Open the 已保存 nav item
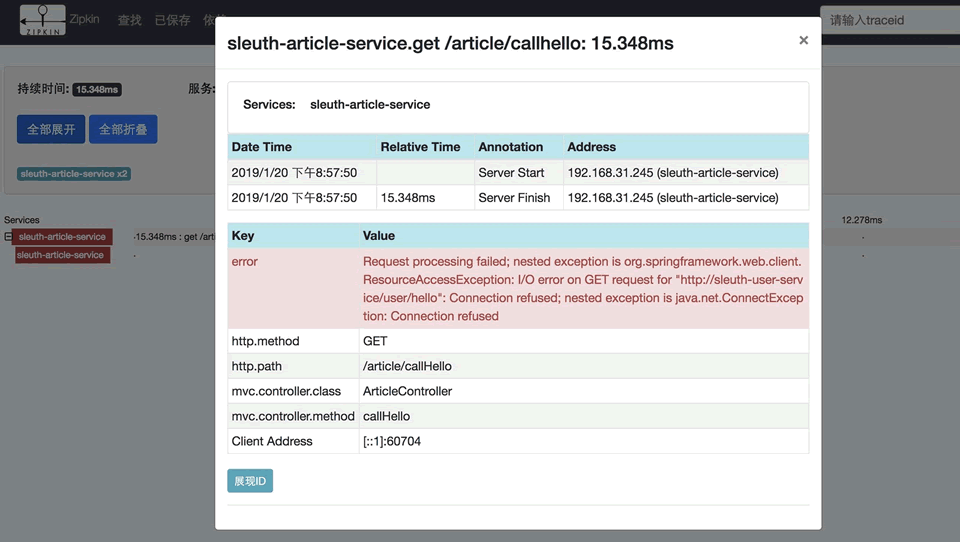The image size is (960, 542). pos(172,20)
